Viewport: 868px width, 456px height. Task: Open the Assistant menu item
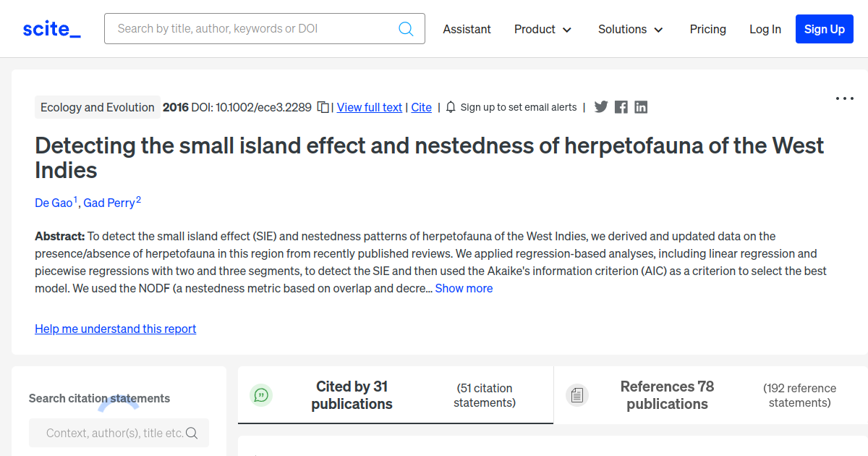point(467,29)
